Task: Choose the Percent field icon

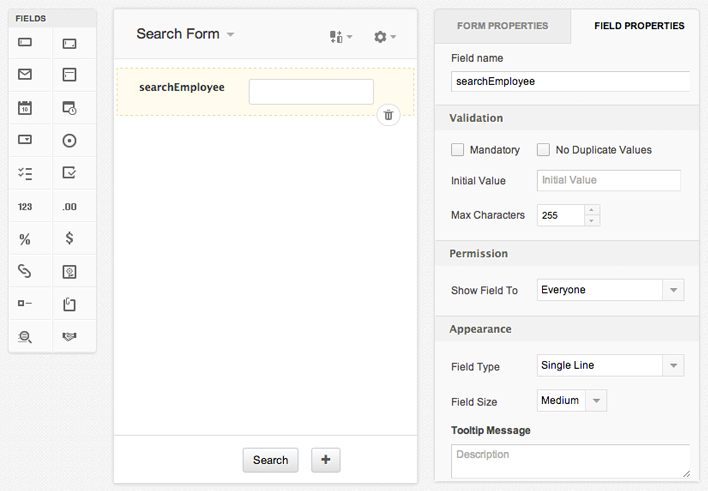Action: [x=25, y=239]
